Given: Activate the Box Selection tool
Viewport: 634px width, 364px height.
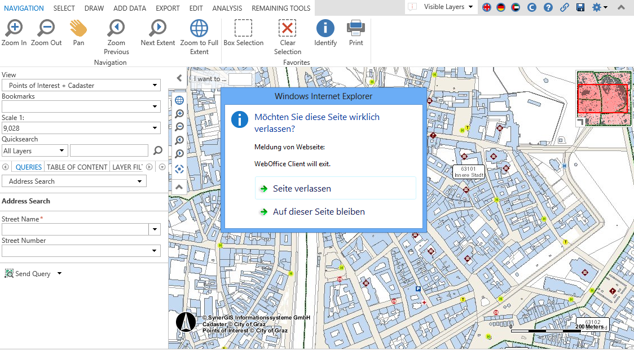Looking at the screenshot, I should point(243,33).
